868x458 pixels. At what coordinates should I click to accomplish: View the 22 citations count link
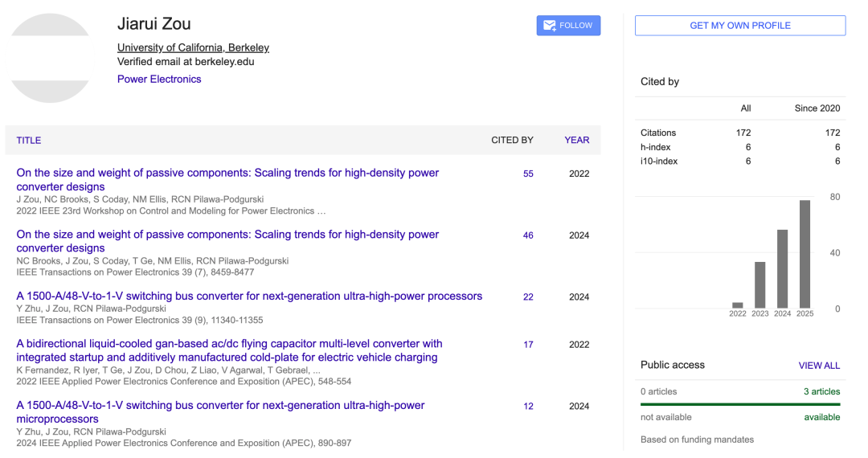click(528, 297)
